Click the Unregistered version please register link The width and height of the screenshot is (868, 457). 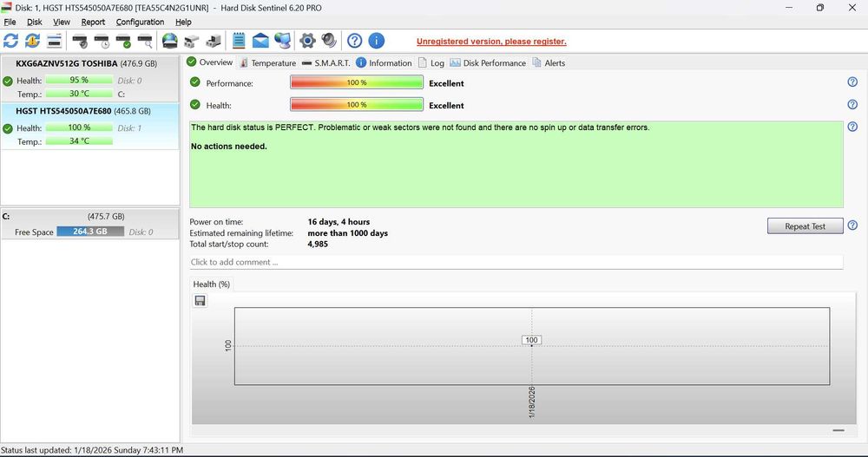[x=491, y=42]
